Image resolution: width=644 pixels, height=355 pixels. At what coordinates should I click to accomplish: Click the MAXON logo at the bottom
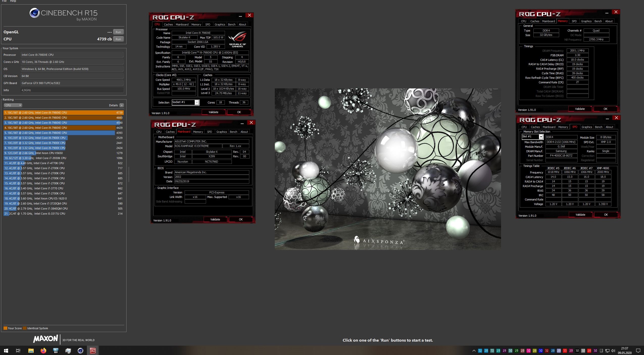[x=45, y=339]
